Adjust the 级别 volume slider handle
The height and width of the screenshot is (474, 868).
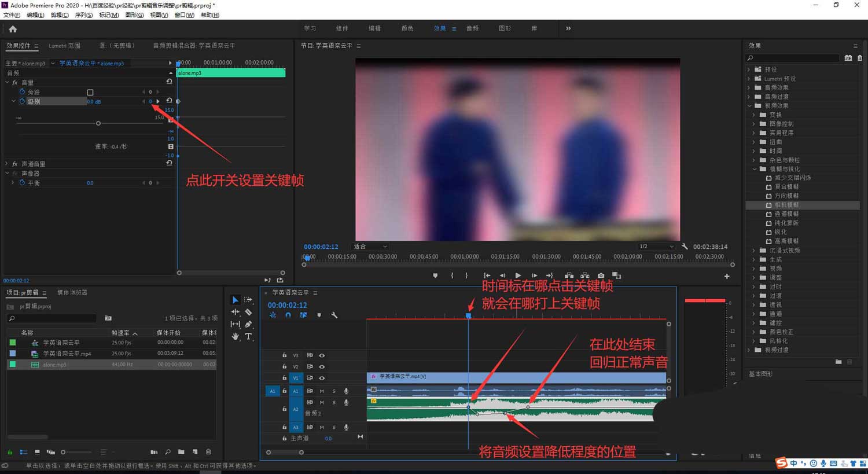98,123
